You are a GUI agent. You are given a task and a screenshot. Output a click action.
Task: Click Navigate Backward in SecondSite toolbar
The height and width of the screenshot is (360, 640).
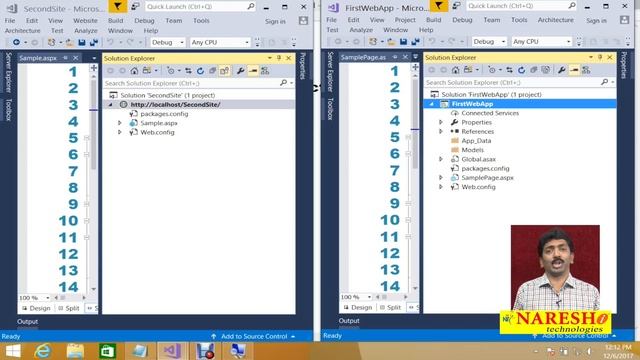(x=16, y=42)
